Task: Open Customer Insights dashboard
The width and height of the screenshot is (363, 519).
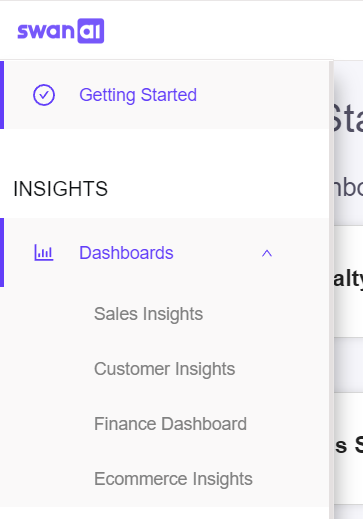Action: coord(165,369)
